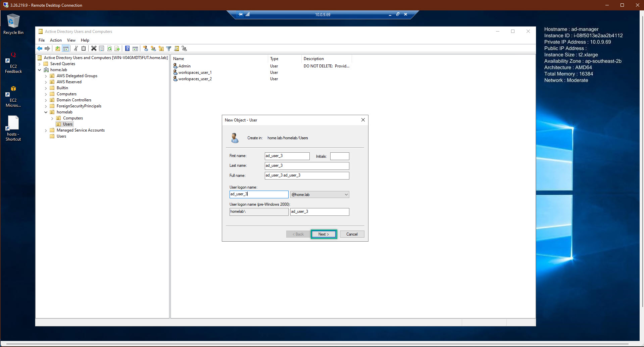Open the Set Filter Options icon

point(168,48)
